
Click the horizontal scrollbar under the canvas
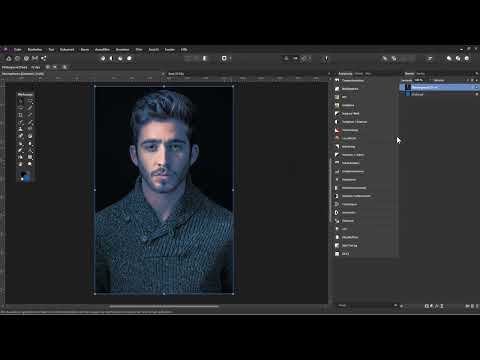tap(164, 306)
